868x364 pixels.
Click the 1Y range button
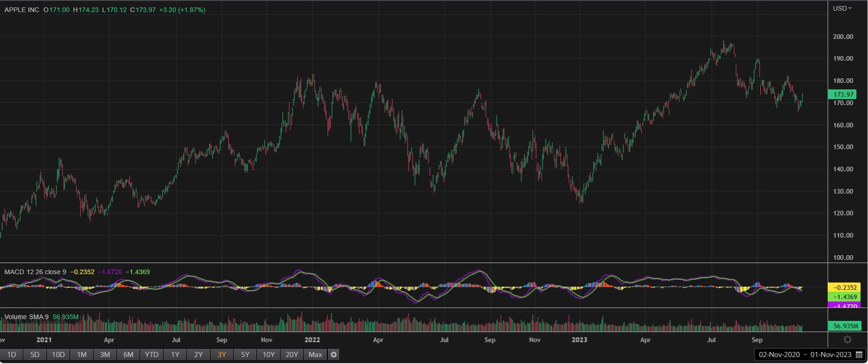pyautogui.click(x=175, y=355)
